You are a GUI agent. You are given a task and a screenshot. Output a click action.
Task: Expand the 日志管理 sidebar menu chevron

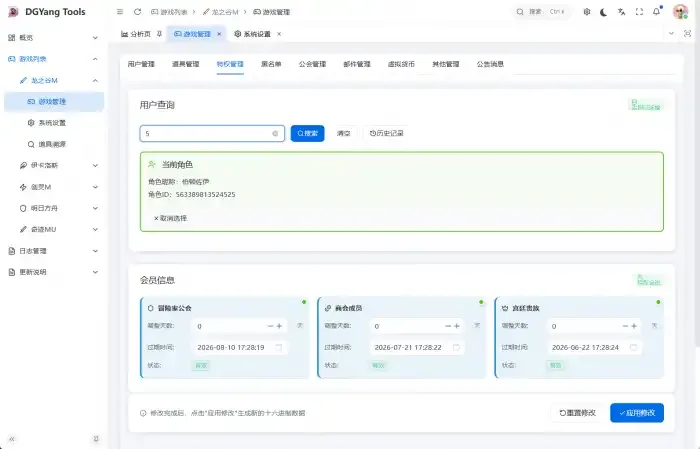click(x=95, y=251)
